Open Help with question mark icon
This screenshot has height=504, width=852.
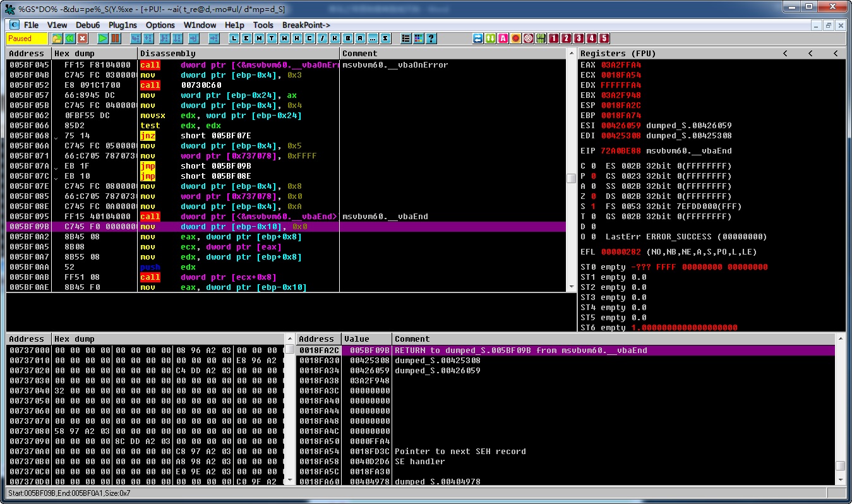[x=431, y=39]
